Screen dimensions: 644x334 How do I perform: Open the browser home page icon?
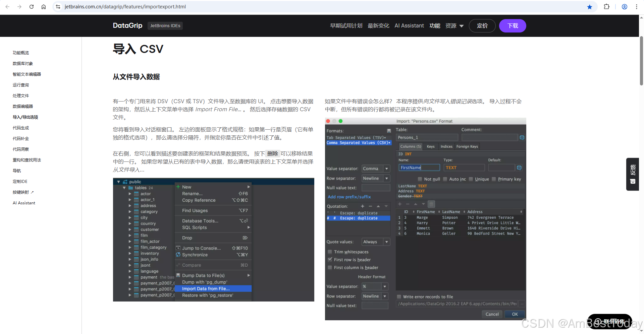pyautogui.click(x=44, y=7)
